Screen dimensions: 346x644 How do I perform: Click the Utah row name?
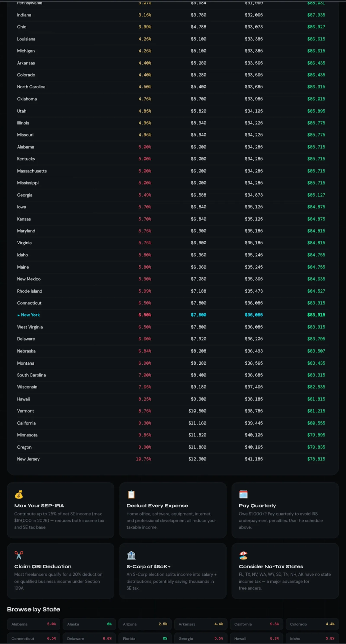click(21, 111)
